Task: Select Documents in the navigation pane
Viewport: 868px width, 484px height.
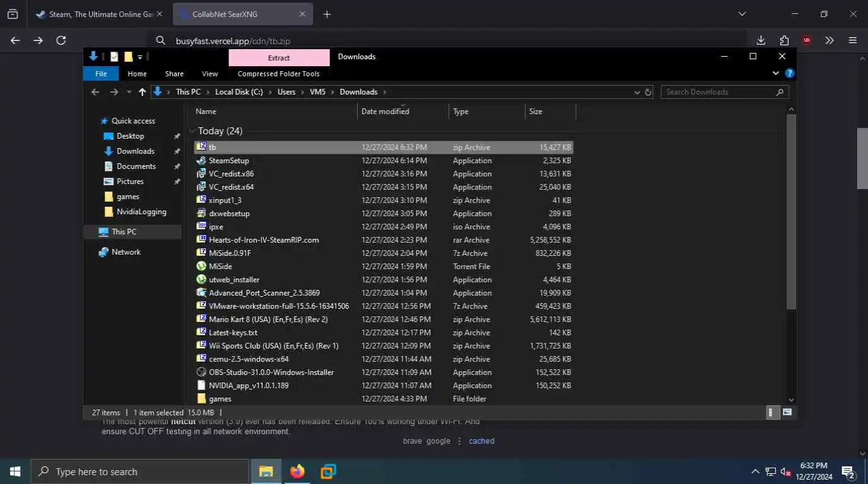Action: (136, 166)
